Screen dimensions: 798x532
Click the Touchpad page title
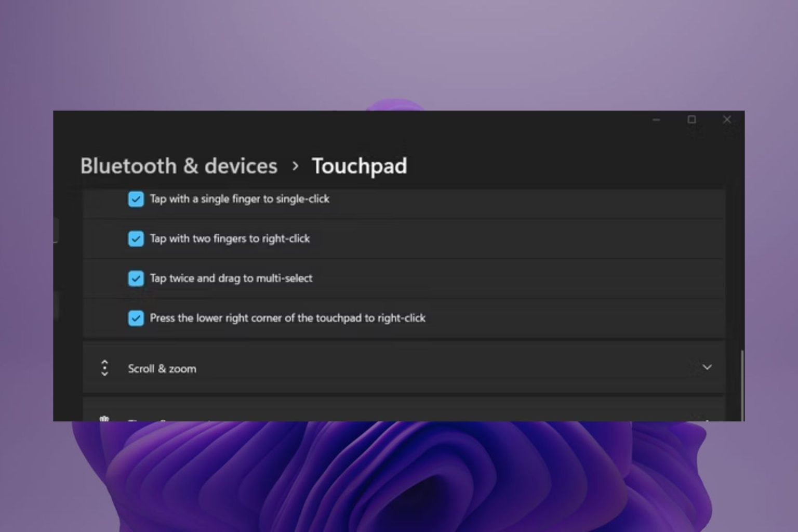[x=359, y=166]
